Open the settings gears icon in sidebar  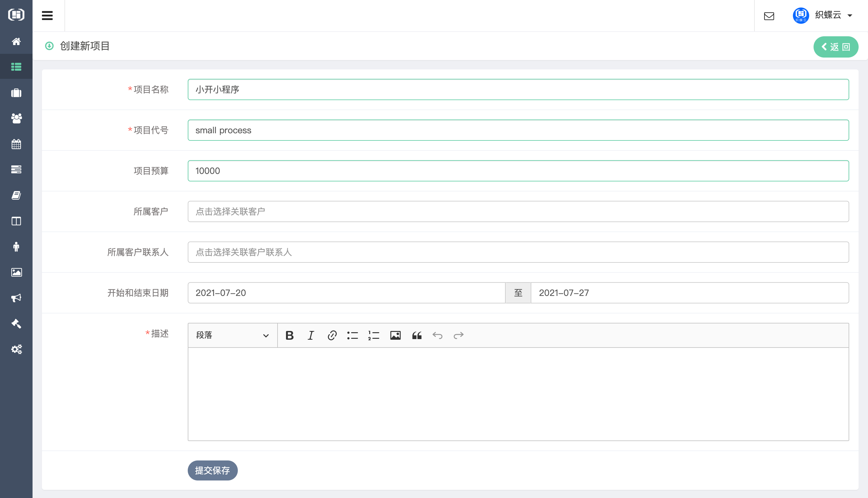click(16, 349)
